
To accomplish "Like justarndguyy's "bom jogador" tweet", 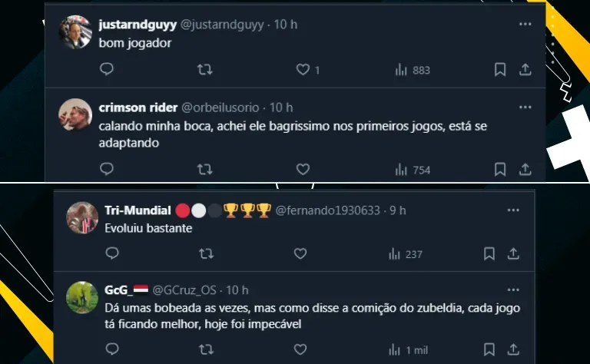I will pos(303,70).
